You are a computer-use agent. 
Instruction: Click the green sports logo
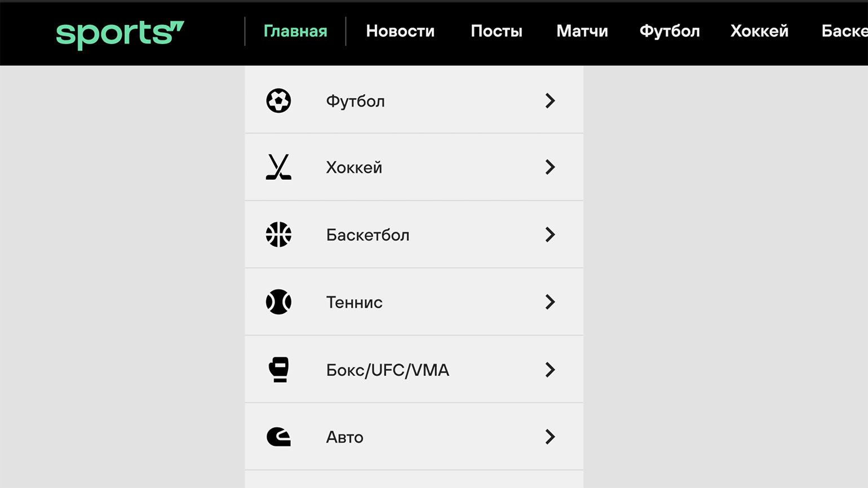coord(120,34)
